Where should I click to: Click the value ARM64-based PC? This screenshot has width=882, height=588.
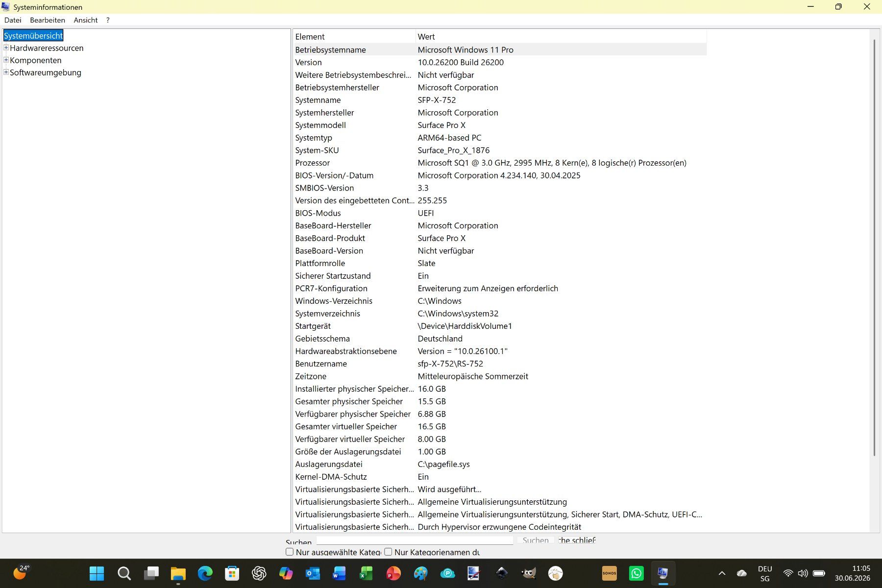[449, 138]
